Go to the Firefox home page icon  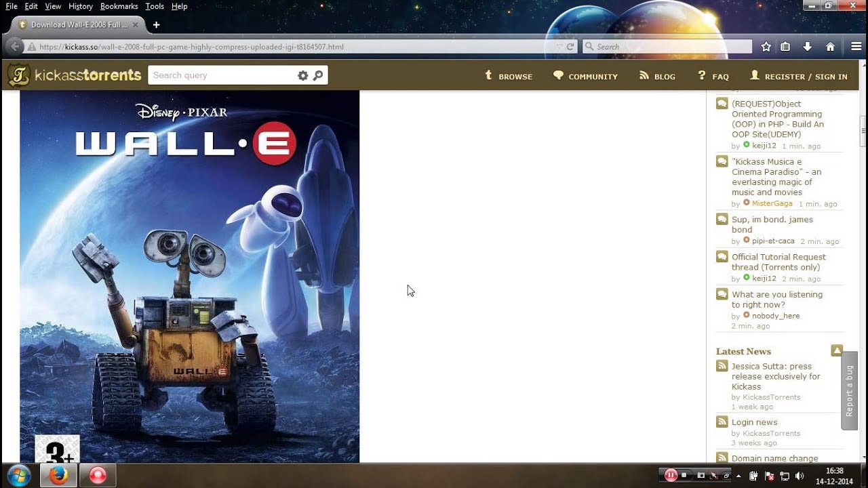[x=830, y=47]
